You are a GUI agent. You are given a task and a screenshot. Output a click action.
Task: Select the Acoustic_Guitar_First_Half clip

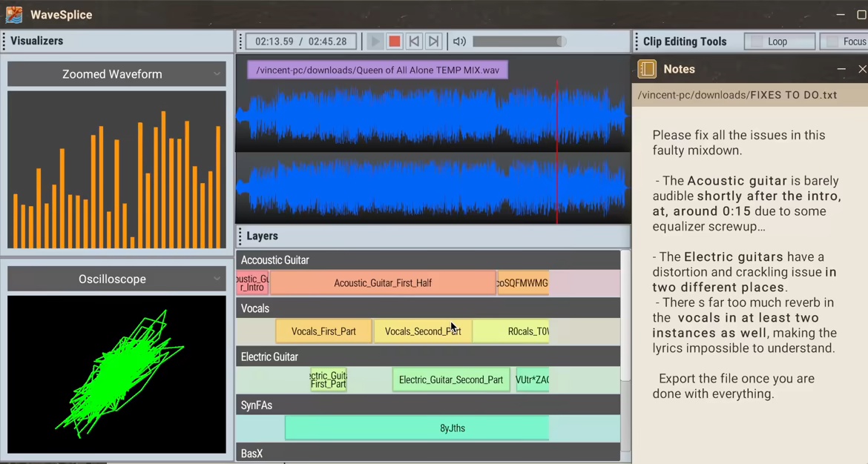coord(383,282)
